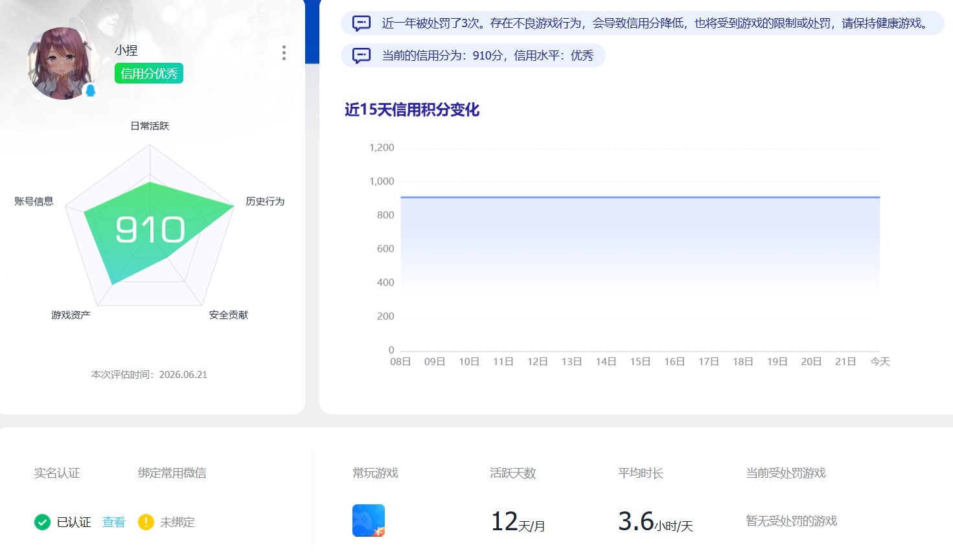Image resolution: width=953 pixels, height=560 pixels.
Task: Click the yellow warning icon beside 未绑定
Action: [x=146, y=522]
